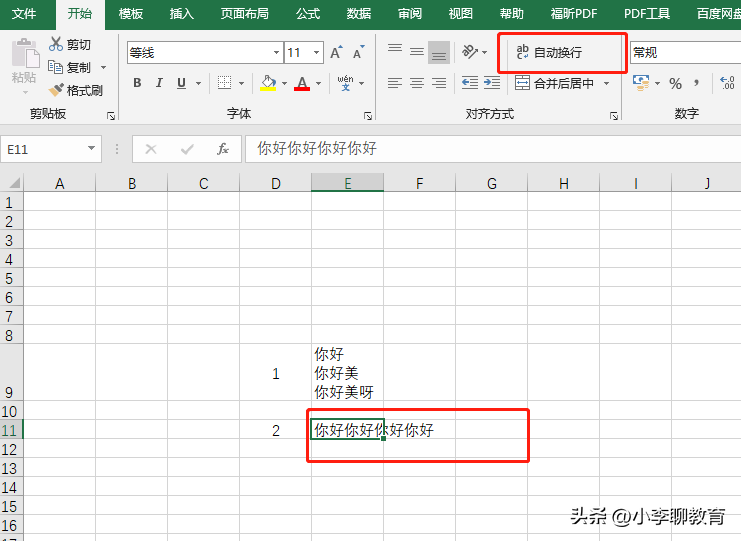Open font group dialog launcher
Screen dimensions: 741x541
point(368,116)
